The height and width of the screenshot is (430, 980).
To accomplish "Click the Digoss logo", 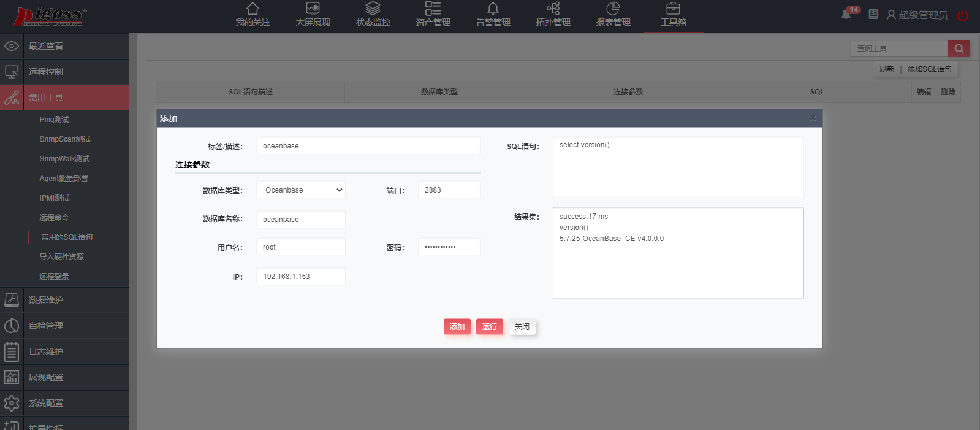I will point(50,16).
